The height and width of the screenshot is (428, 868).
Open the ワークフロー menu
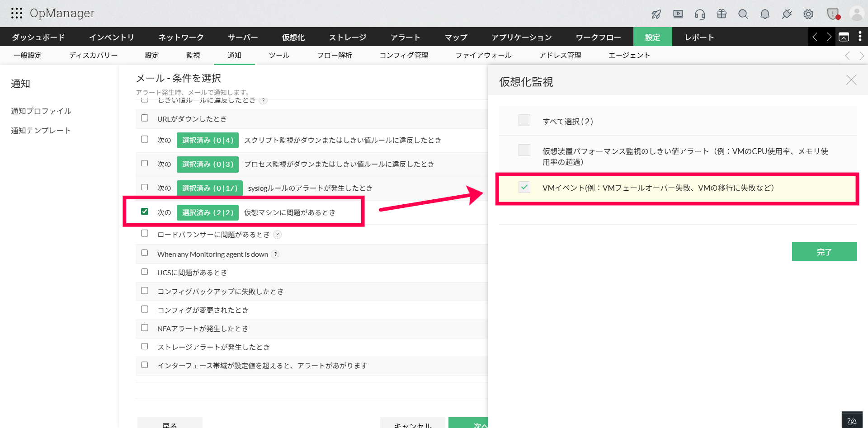[598, 37]
